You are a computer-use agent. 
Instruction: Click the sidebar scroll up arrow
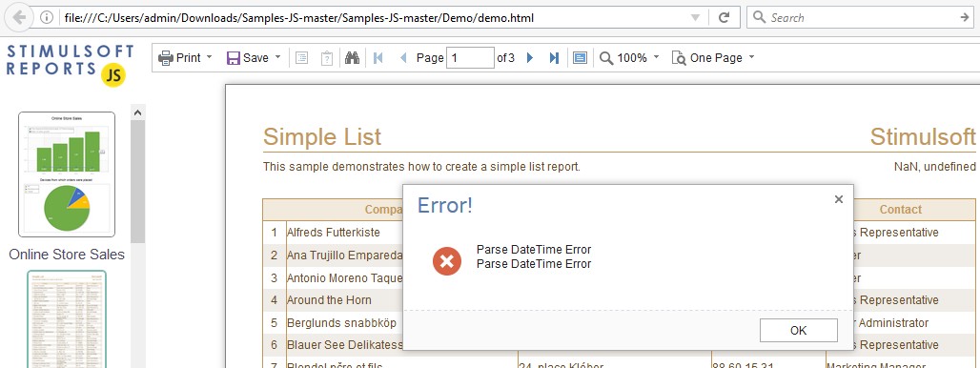click(x=138, y=112)
